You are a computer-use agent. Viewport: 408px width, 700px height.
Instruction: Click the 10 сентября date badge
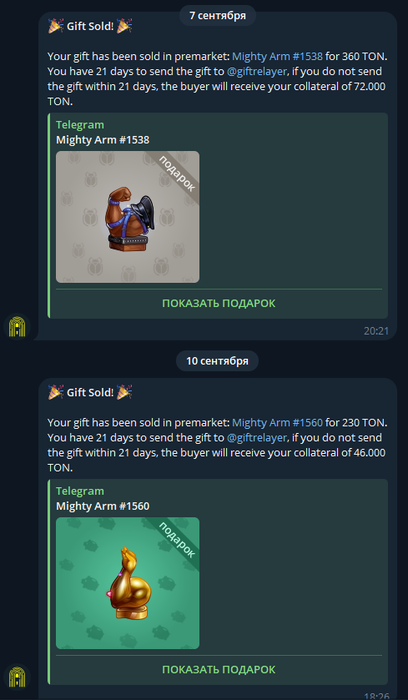tap(217, 361)
